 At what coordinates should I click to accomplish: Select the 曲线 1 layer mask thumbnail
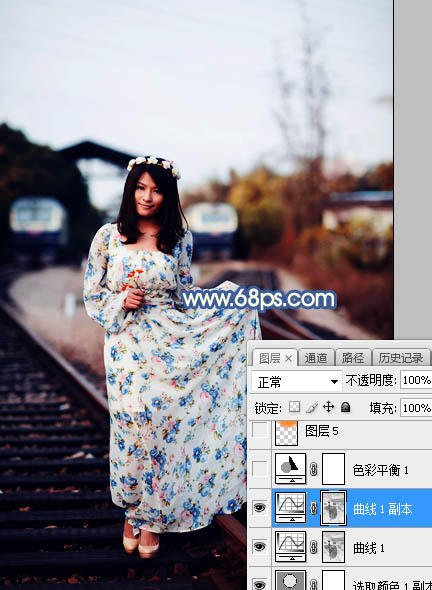pyautogui.click(x=333, y=547)
